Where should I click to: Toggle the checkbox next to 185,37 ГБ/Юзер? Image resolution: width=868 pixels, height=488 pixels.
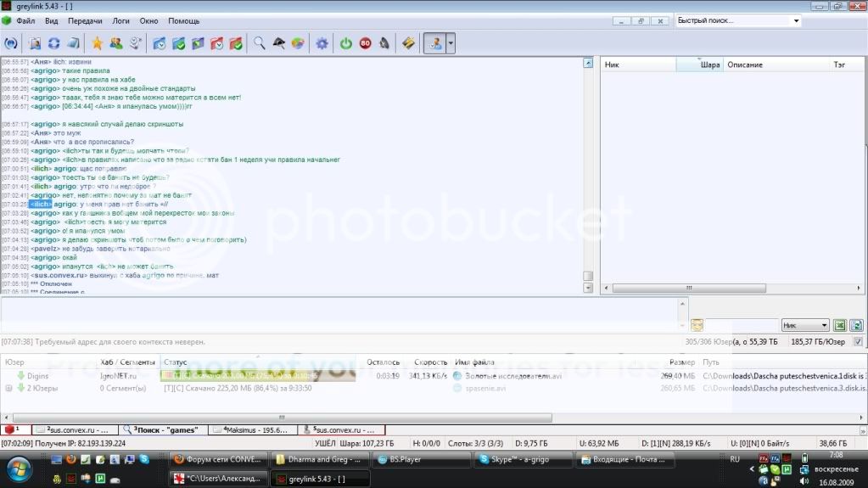click(x=858, y=341)
